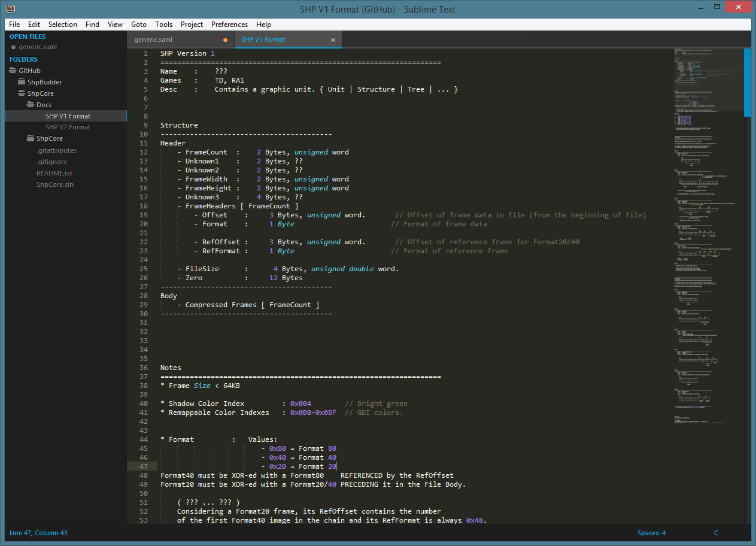Click the 'Notes' heading on line 36
The image size is (756, 546).
pyautogui.click(x=171, y=368)
